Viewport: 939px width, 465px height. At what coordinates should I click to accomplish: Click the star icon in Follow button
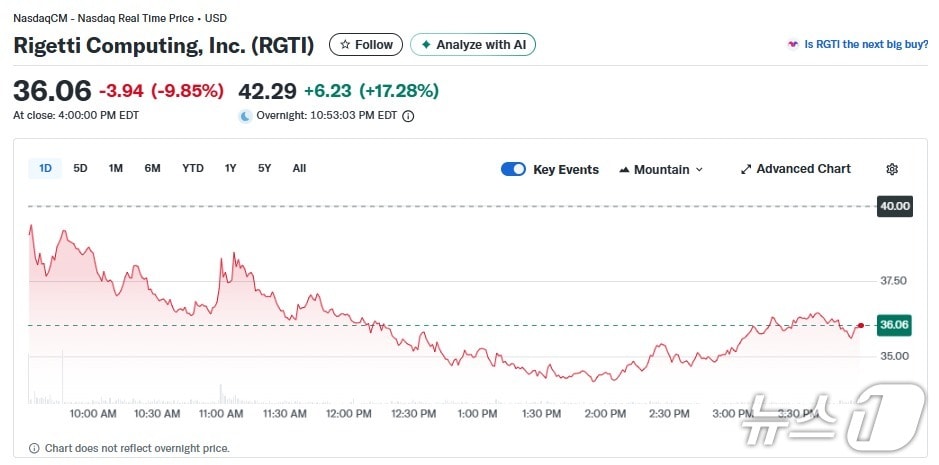point(345,45)
